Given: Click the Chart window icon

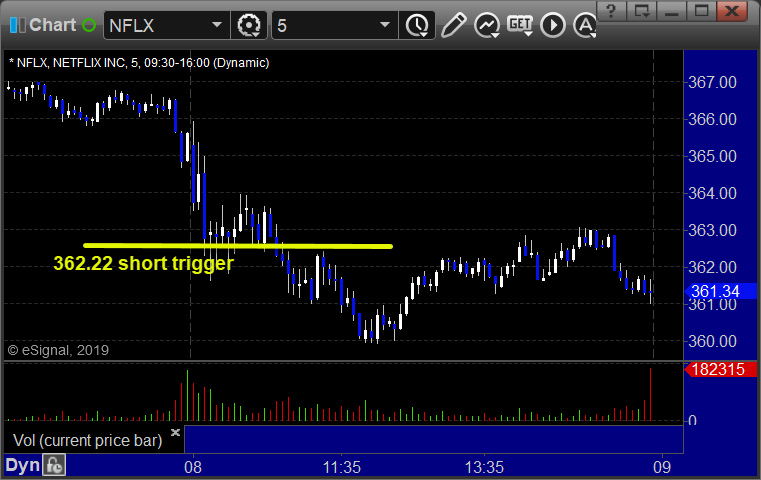Looking at the screenshot, I should (18, 25).
